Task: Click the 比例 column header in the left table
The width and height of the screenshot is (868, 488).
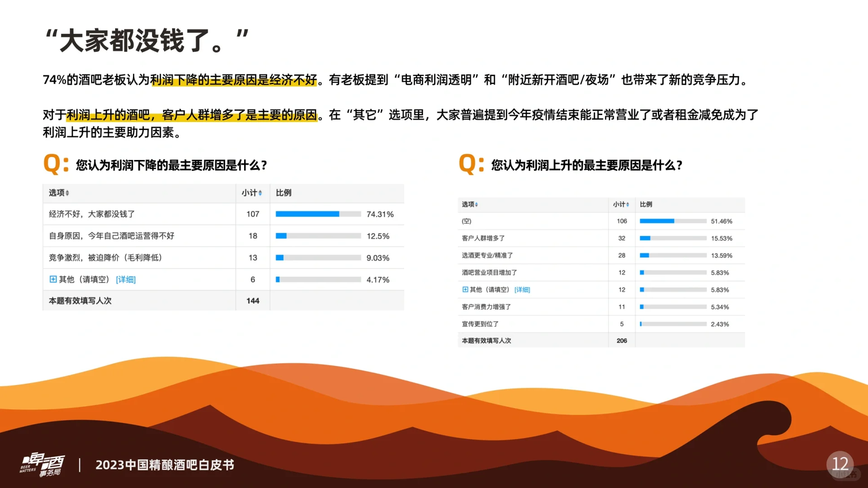Action: (283, 193)
